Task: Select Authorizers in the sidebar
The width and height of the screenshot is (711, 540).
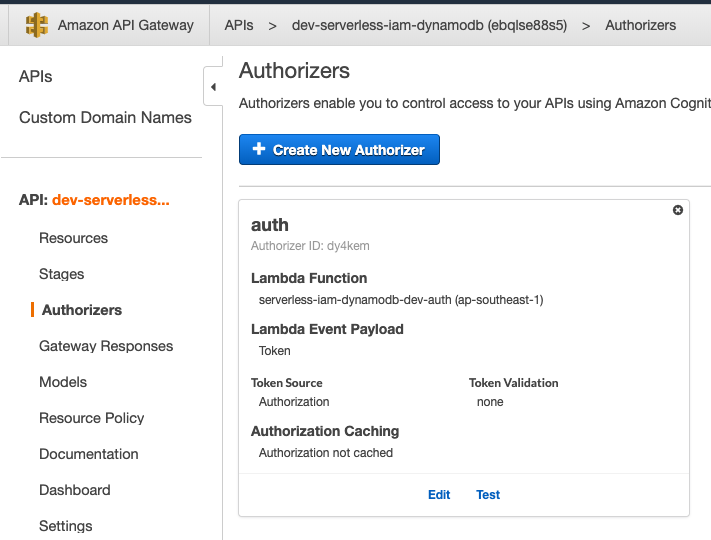Action: [82, 310]
